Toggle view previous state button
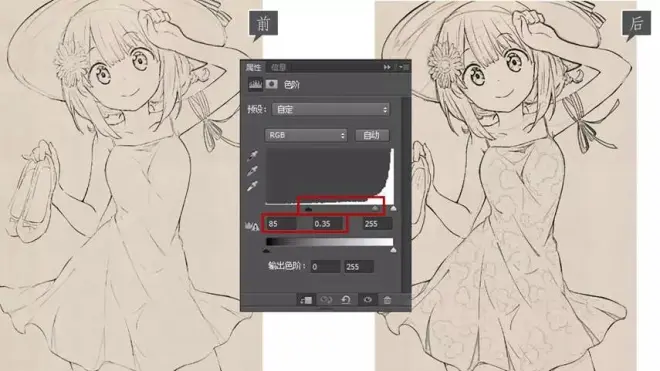Image resolution: width=660 pixels, height=371 pixels. [x=326, y=300]
